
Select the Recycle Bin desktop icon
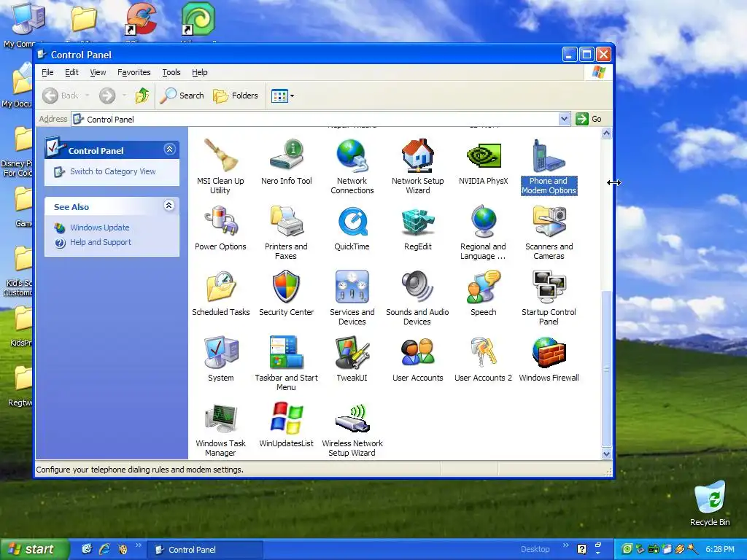click(x=710, y=503)
